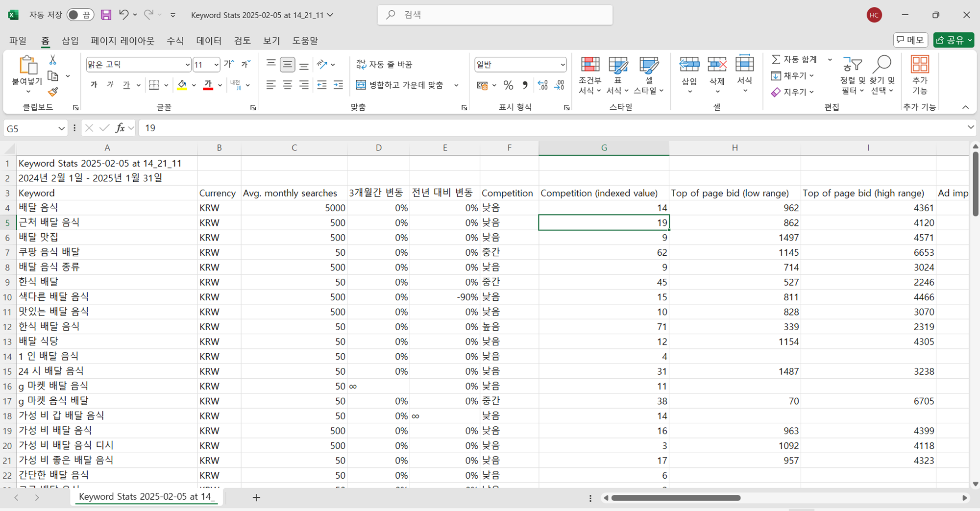Apply comma style format
The height and width of the screenshot is (511, 980).
click(525, 85)
